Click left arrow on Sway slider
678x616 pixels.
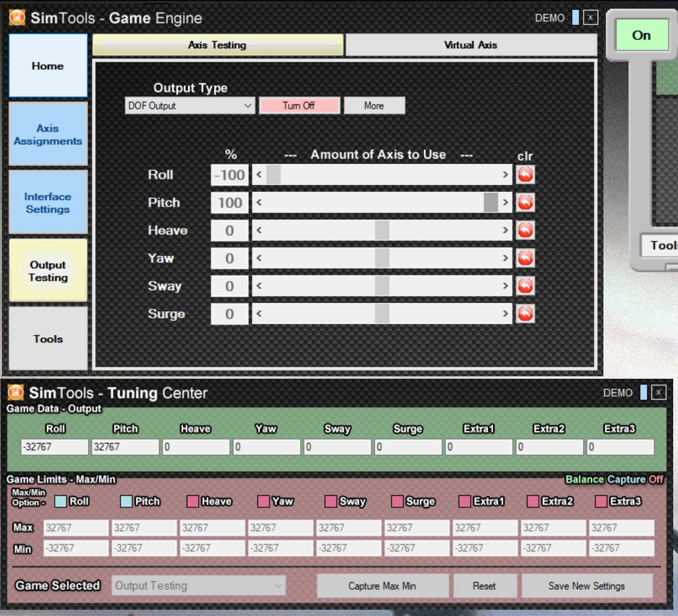point(259,286)
